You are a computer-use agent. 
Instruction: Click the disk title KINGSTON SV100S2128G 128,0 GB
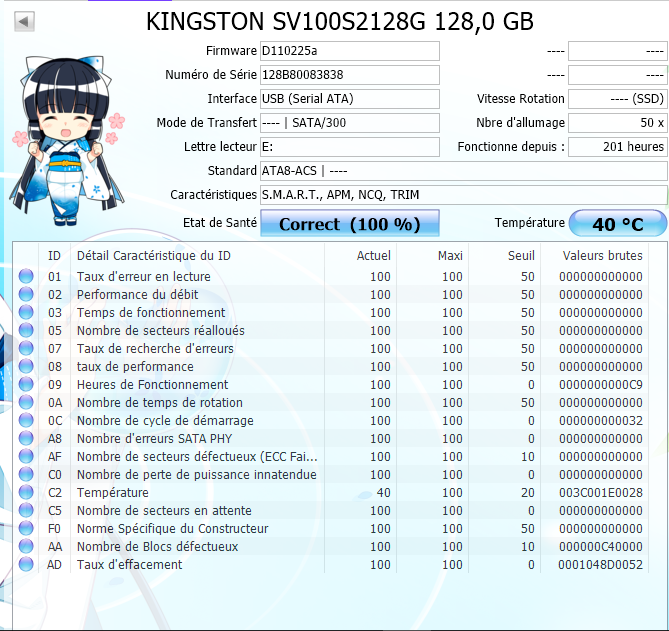pyautogui.click(x=340, y=21)
